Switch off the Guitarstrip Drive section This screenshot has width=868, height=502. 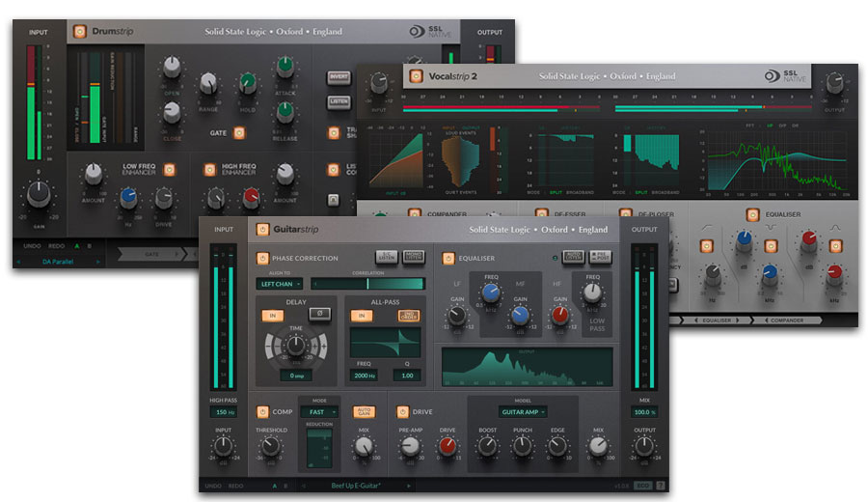click(403, 411)
